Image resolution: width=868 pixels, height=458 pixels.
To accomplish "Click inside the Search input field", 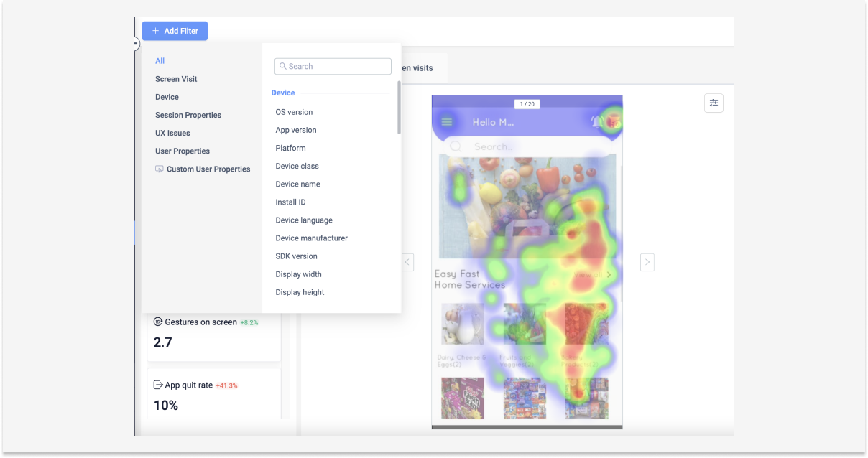I will click(332, 66).
